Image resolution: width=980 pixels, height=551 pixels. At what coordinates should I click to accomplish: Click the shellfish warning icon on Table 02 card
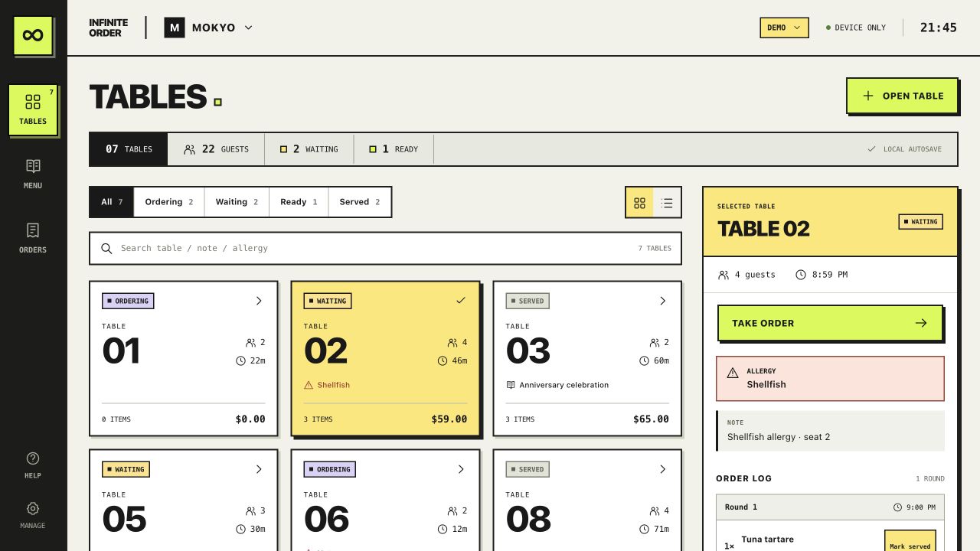click(309, 385)
